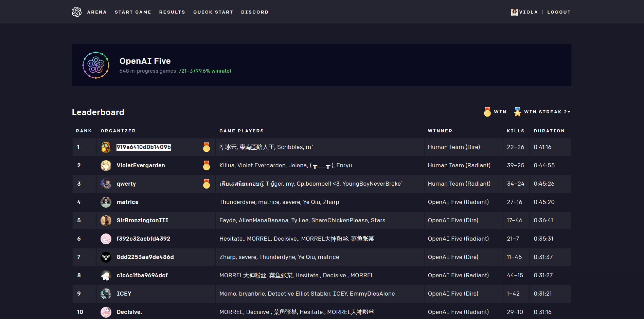Click the Viola user avatar icon

click(514, 12)
